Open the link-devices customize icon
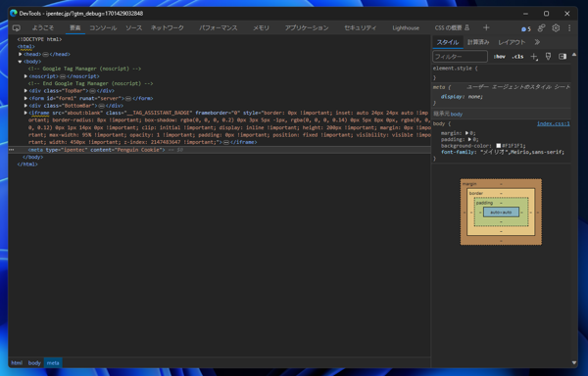The image size is (588, 376). pyautogui.click(x=541, y=28)
